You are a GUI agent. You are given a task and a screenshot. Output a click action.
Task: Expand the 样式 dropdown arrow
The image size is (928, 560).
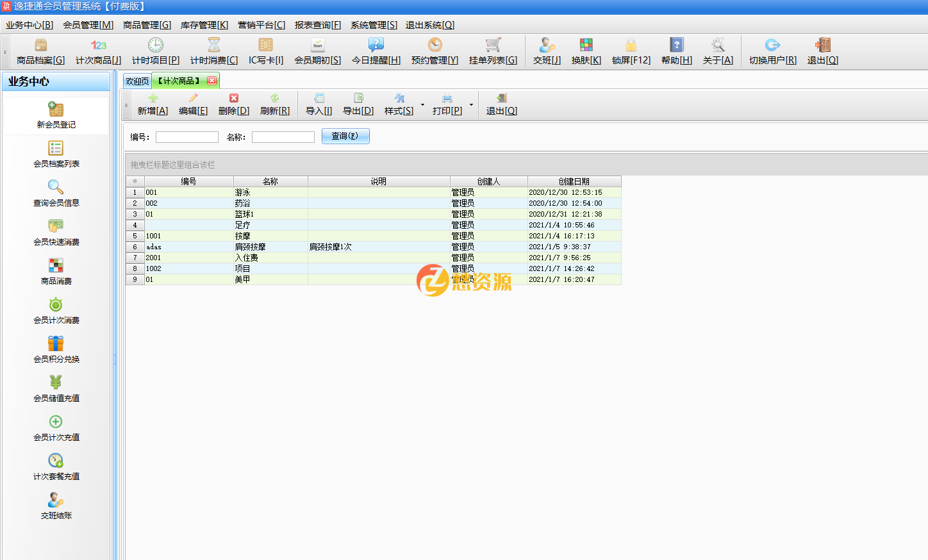422,104
